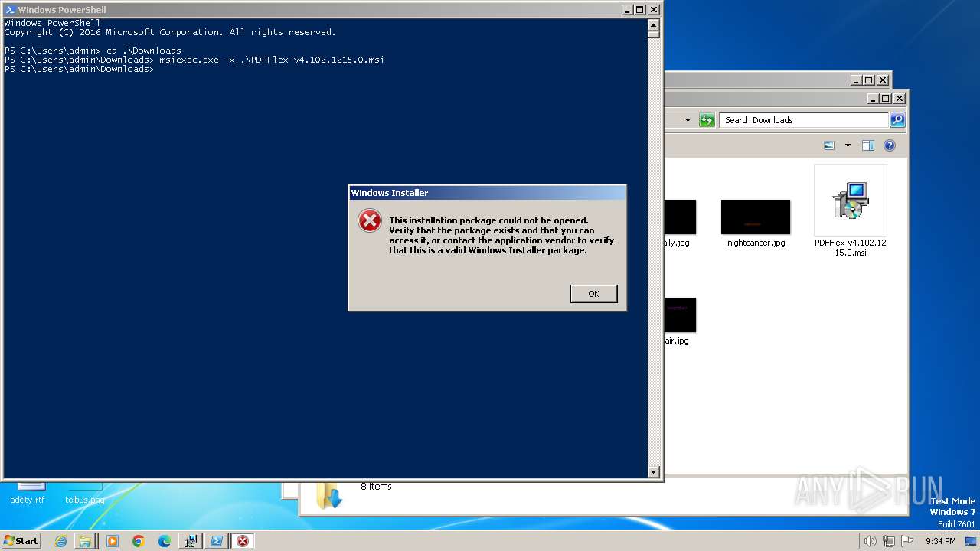The width and height of the screenshot is (980, 551).
Task: Click the Windows Installer dialog title bar
Action: pyautogui.click(x=487, y=193)
